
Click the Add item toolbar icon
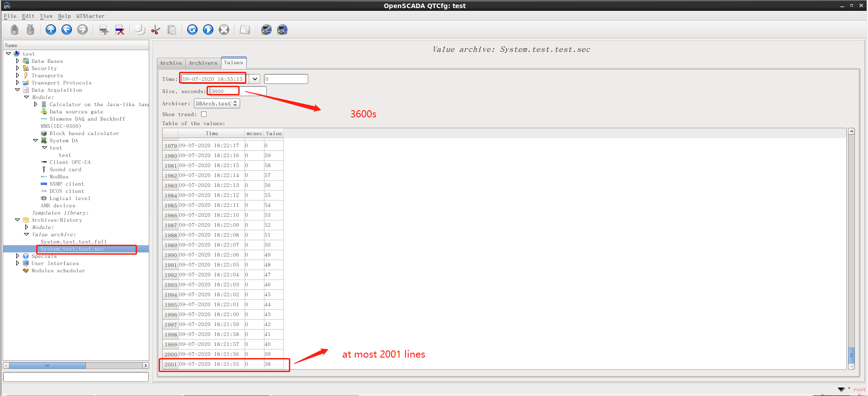pos(104,30)
